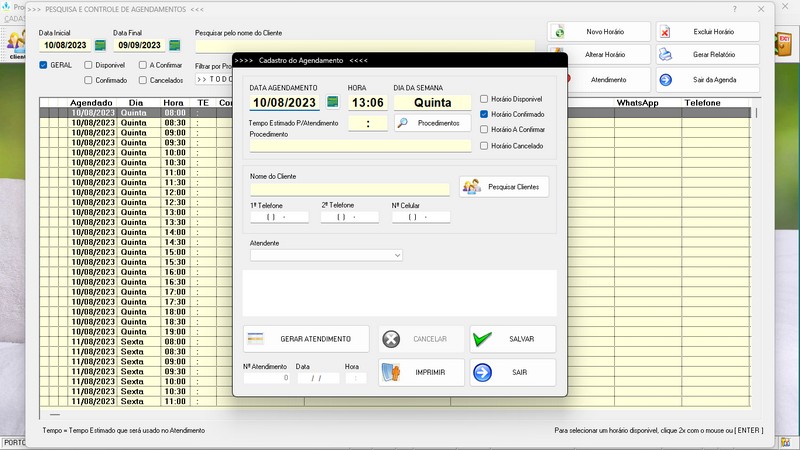
Task: Check Horário Disponível option
Action: [x=484, y=99]
